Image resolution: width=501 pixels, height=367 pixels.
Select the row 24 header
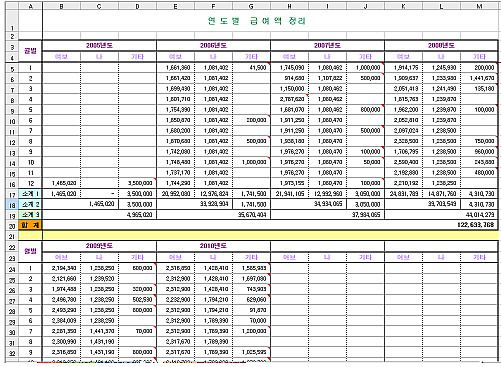(x=12, y=268)
